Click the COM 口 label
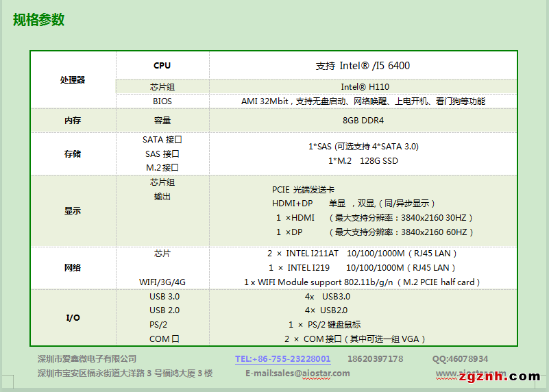This screenshot has width=549, height=392. [164, 339]
